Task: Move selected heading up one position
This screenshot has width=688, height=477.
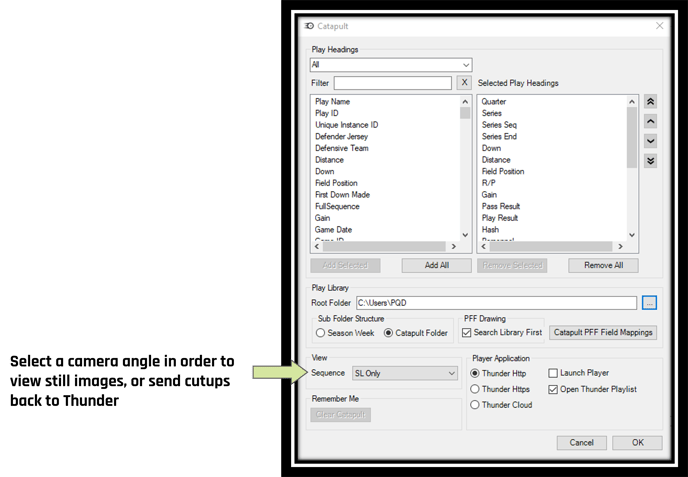Action: tap(650, 121)
